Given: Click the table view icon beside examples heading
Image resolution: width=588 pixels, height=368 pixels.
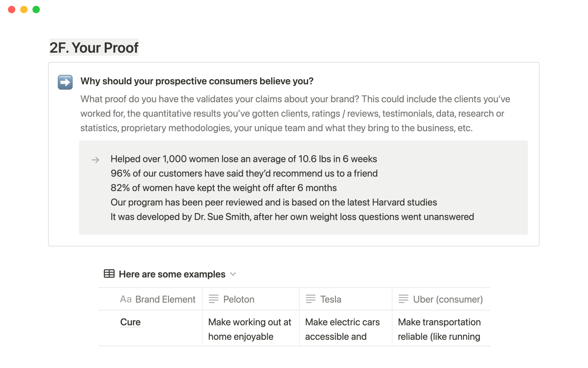Looking at the screenshot, I should click(109, 274).
